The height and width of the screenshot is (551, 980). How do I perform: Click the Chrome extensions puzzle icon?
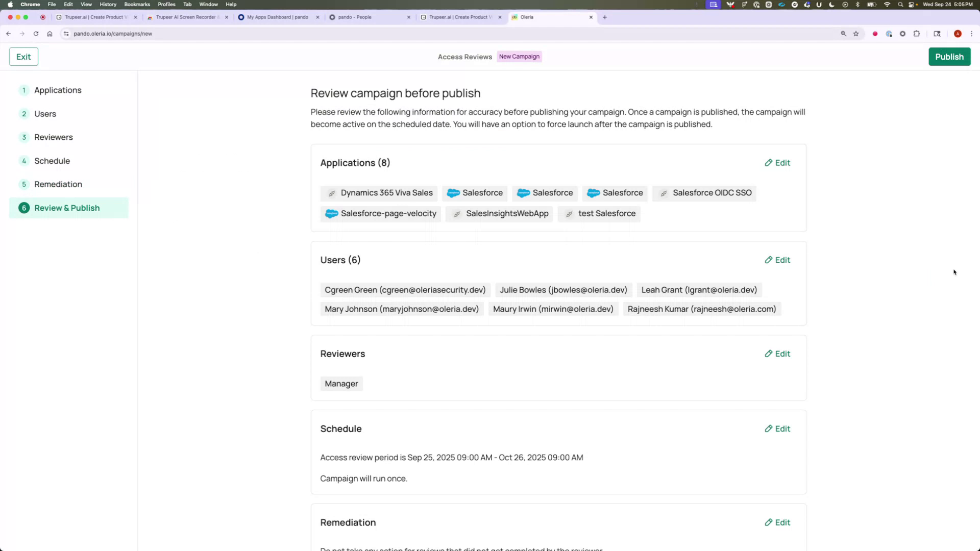point(917,34)
